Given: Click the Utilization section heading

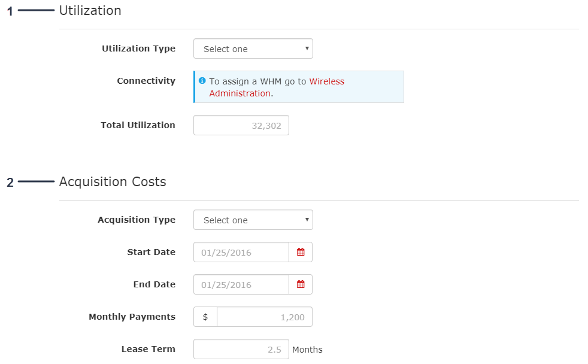Looking at the screenshot, I should point(90,11).
